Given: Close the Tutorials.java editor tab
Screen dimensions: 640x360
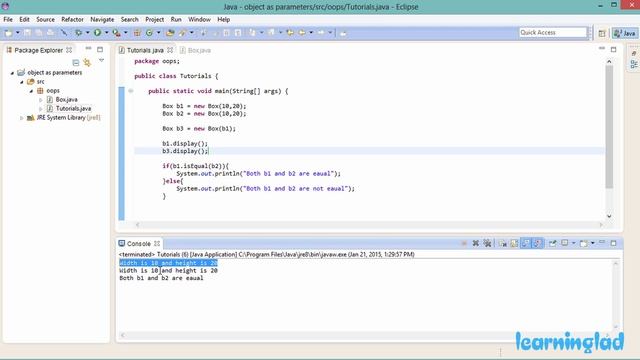Looking at the screenshot, I should pyautogui.click(x=170, y=50).
